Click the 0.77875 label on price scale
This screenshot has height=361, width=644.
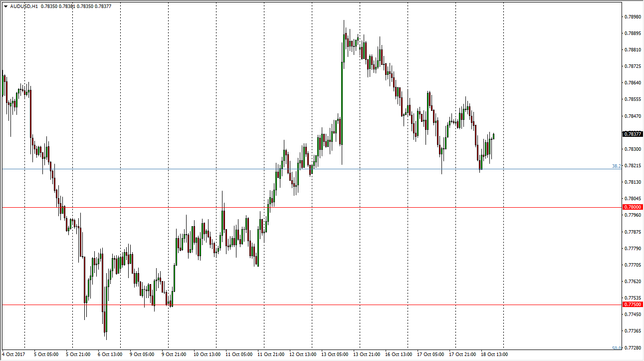[633, 232]
